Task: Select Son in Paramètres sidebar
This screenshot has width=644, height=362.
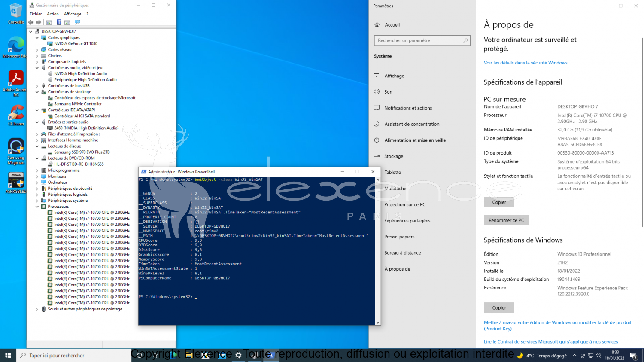Action: pos(388,92)
